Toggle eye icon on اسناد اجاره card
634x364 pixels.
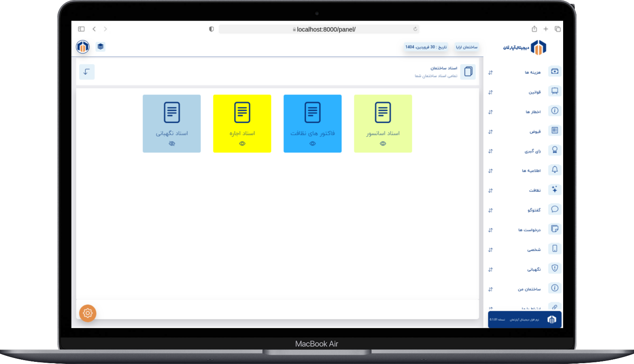(x=242, y=144)
